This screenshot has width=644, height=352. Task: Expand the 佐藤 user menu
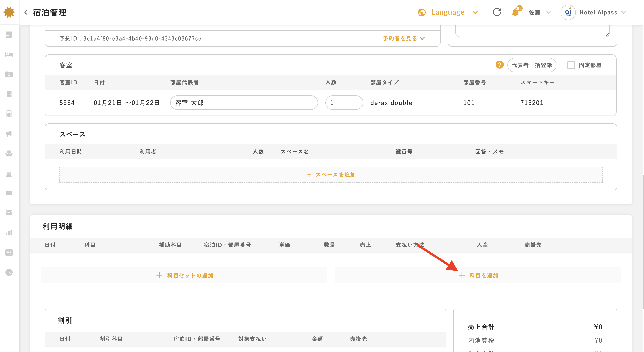click(540, 12)
